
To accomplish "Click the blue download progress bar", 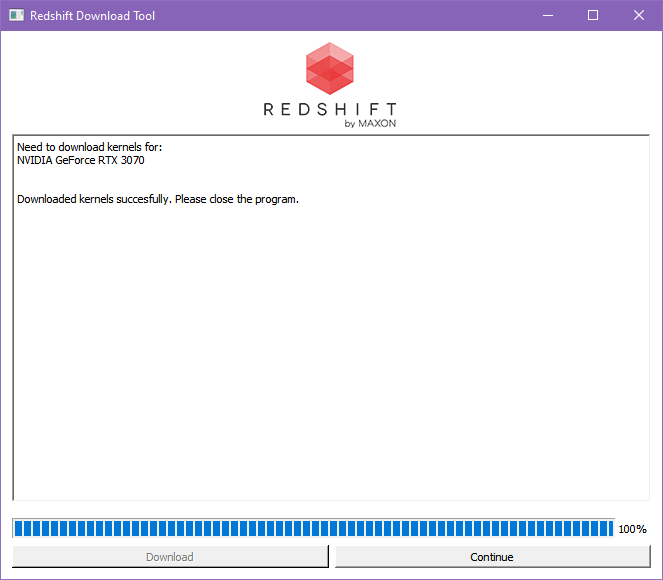I will 313,528.
